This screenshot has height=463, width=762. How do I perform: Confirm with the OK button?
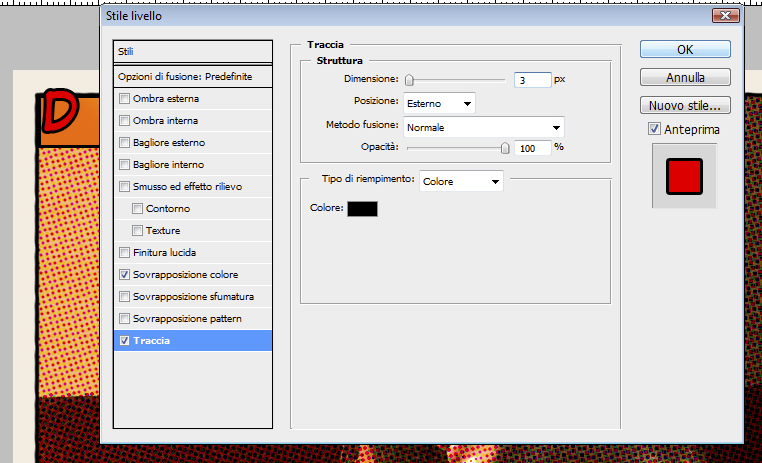coord(685,50)
